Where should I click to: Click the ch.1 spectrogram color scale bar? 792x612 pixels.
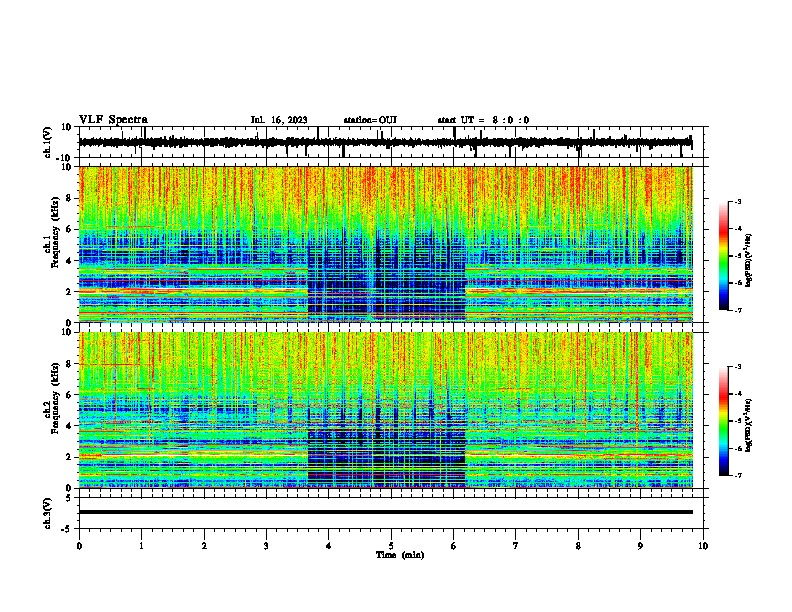click(x=723, y=256)
